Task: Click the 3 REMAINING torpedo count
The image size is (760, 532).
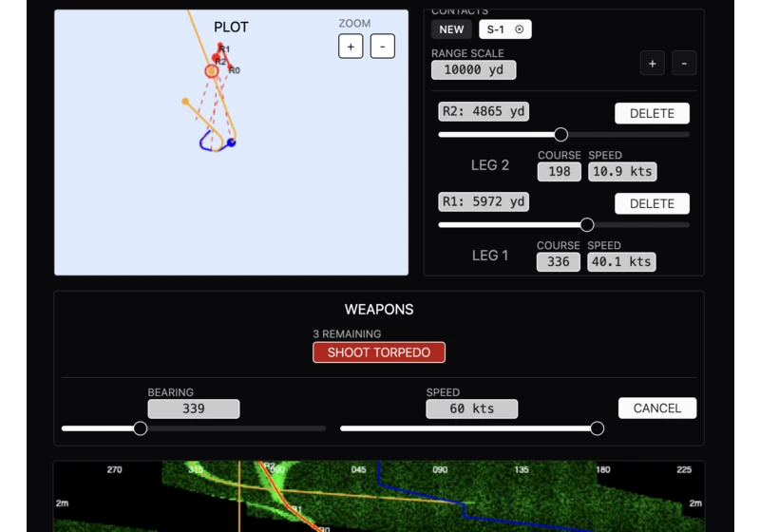Action: tap(347, 333)
